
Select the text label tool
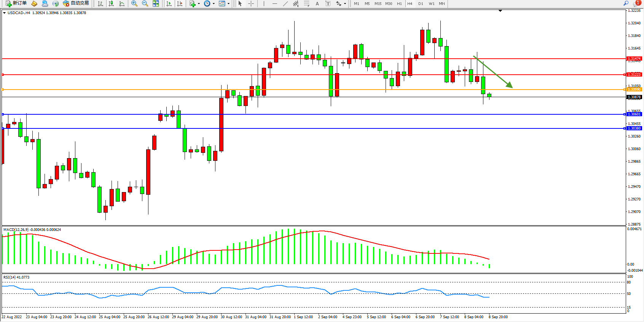[x=328, y=3]
